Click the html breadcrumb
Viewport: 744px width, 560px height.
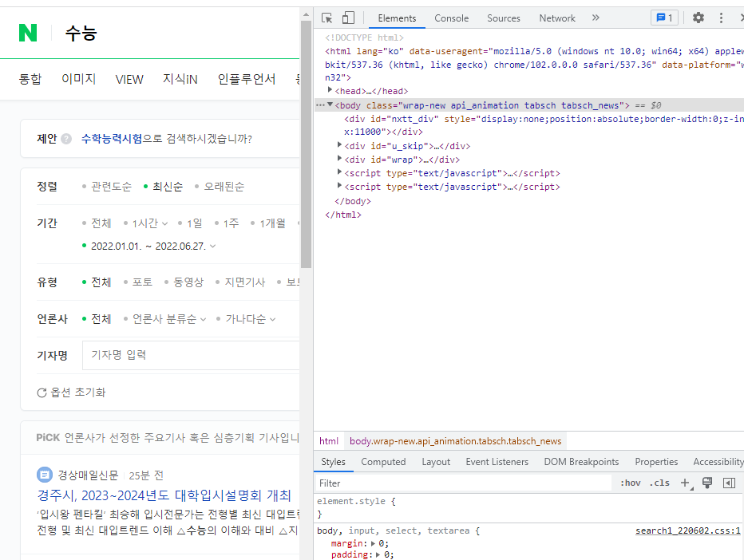328,441
